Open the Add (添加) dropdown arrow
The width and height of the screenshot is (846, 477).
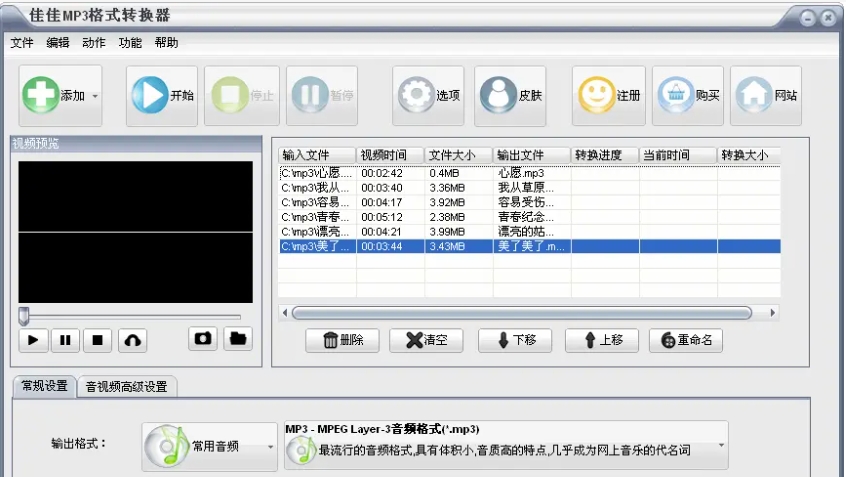(95, 96)
